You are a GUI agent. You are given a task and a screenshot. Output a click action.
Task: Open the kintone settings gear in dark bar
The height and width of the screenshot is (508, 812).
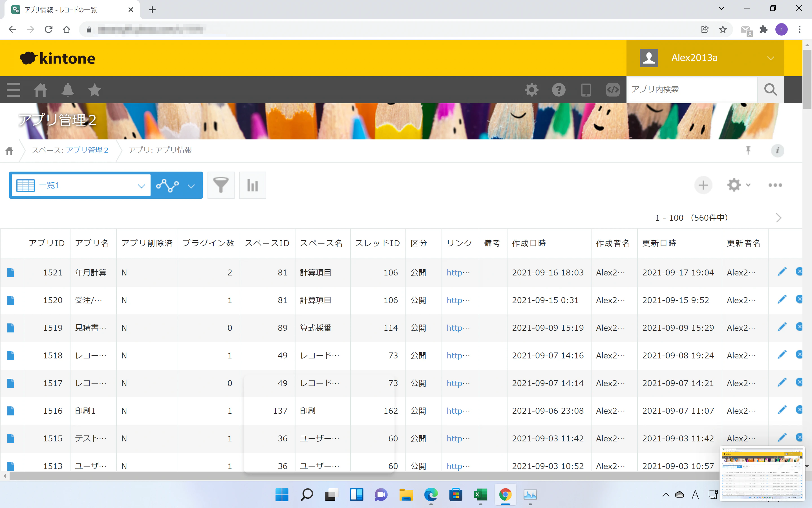(531, 90)
